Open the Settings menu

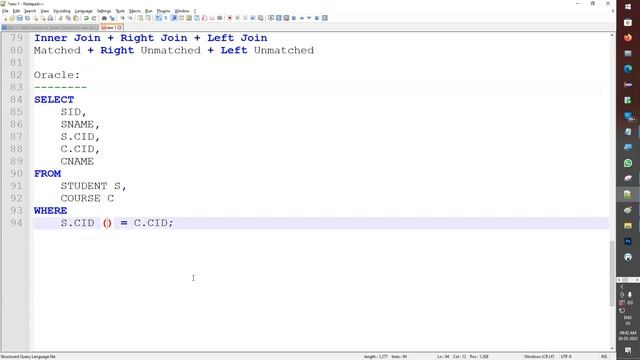click(104, 11)
